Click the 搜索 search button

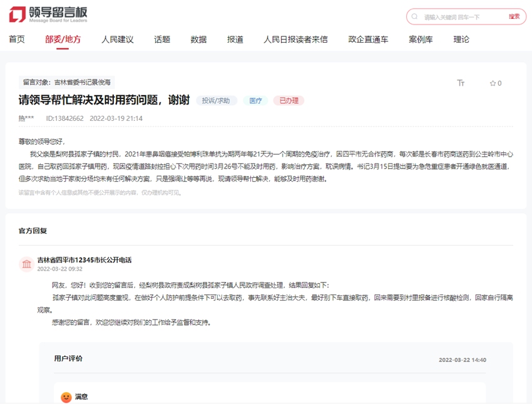pyautogui.click(x=514, y=16)
